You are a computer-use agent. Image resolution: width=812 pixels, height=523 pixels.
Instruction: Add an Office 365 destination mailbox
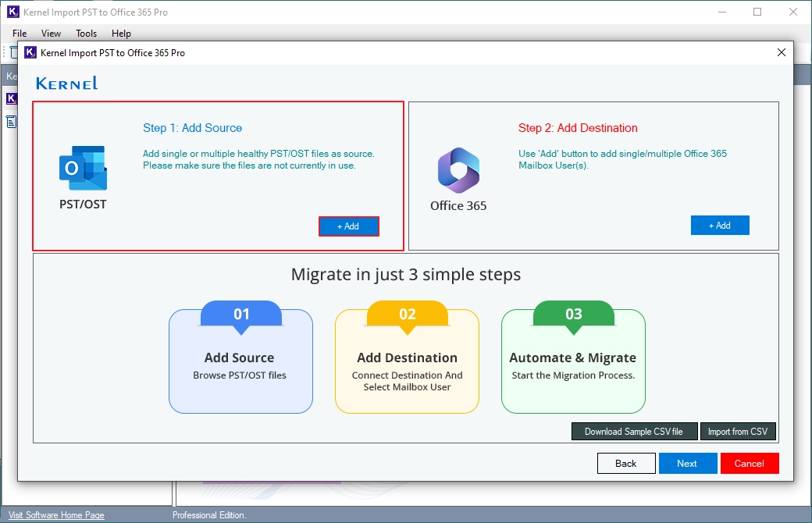click(720, 226)
